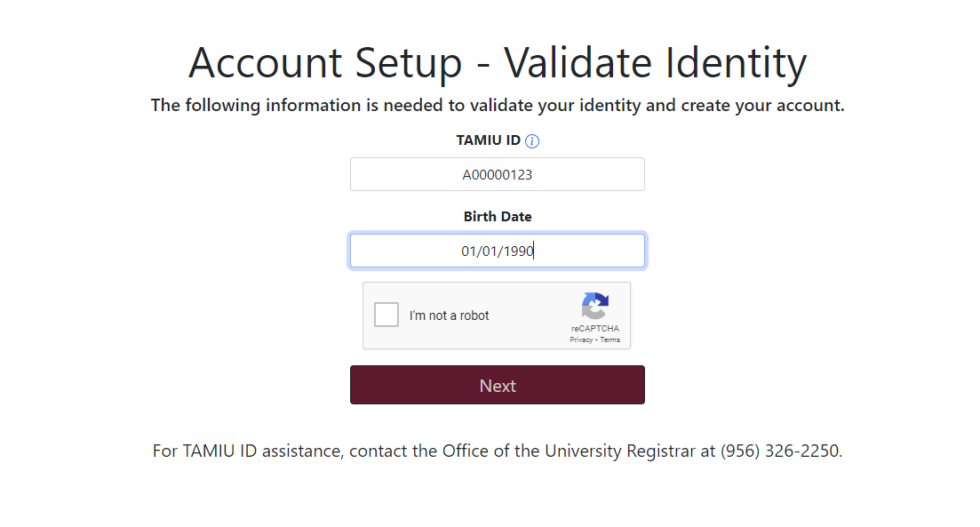This screenshot has height=527, width=980.
Task: Check the I'm not a robot checkbox
Action: [386, 315]
